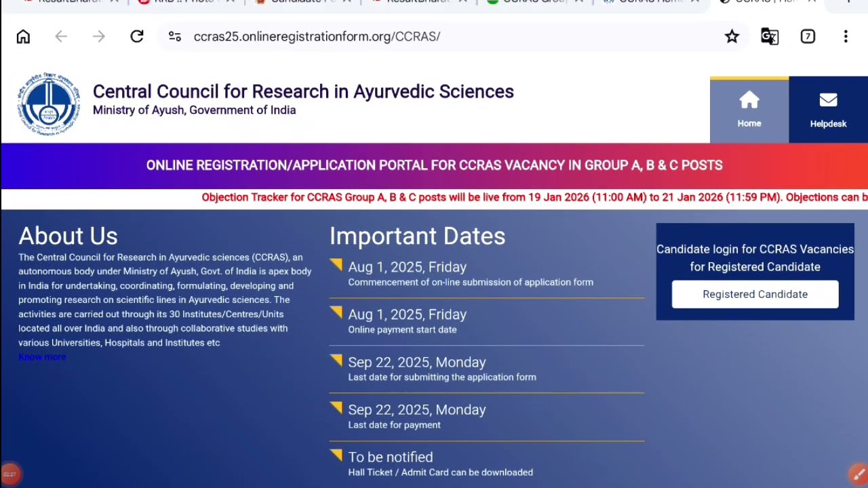Tap the red screen recorder timer bubble

9,474
